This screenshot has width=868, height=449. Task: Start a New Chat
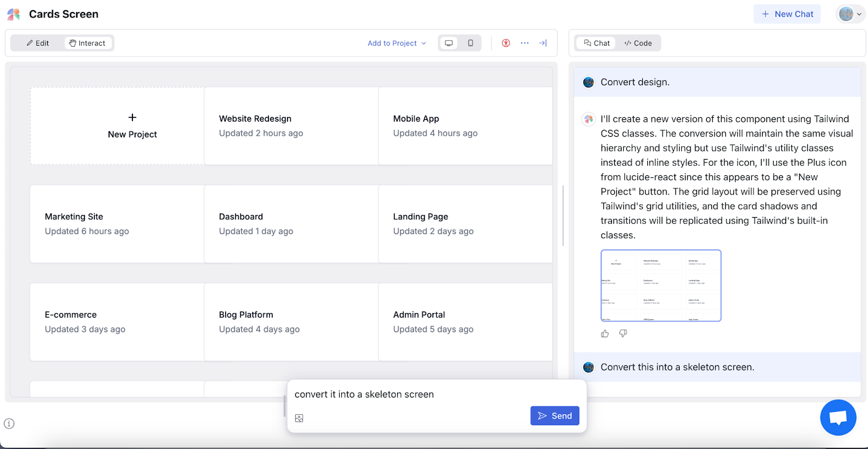pos(787,14)
